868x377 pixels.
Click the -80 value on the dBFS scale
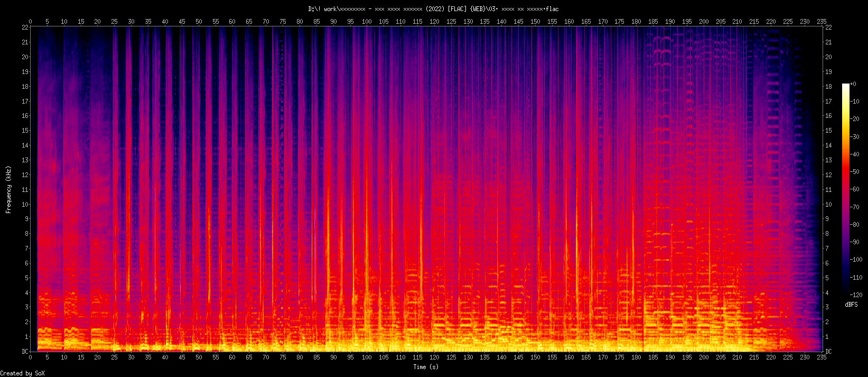point(855,224)
